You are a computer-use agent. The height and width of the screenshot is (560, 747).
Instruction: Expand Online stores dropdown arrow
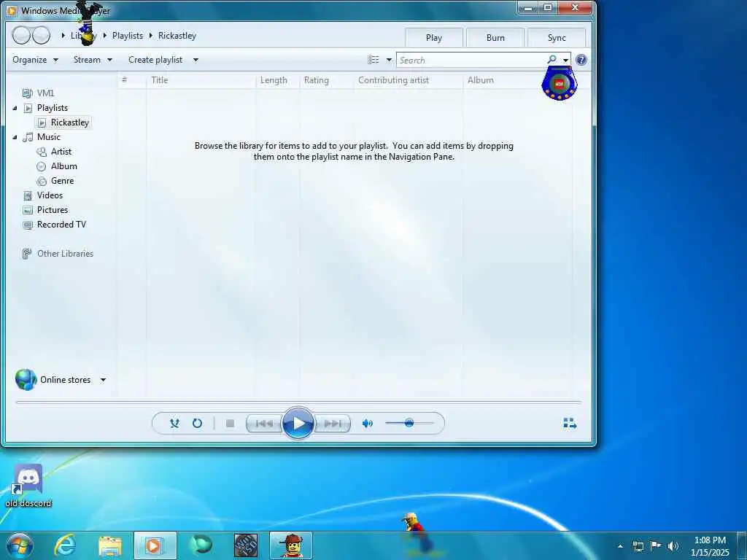click(x=104, y=380)
